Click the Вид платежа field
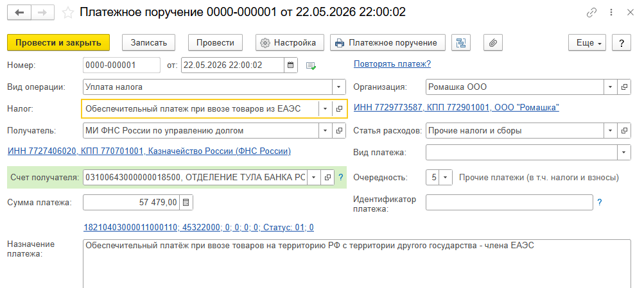The image size is (644, 288). [521, 153]
